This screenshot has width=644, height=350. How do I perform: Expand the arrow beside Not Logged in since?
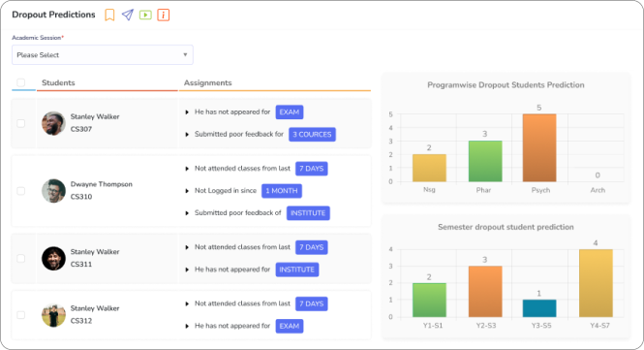[187, 191]
